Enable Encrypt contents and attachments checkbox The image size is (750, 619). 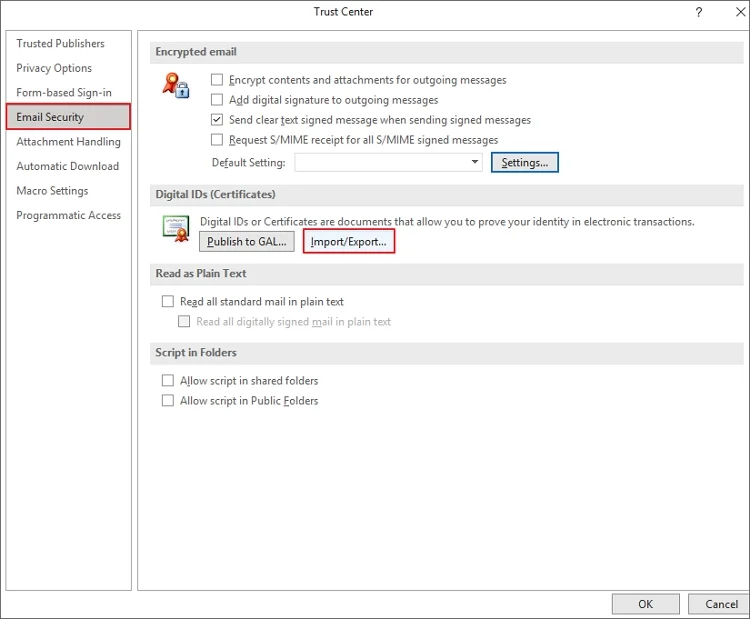[217, 79]
